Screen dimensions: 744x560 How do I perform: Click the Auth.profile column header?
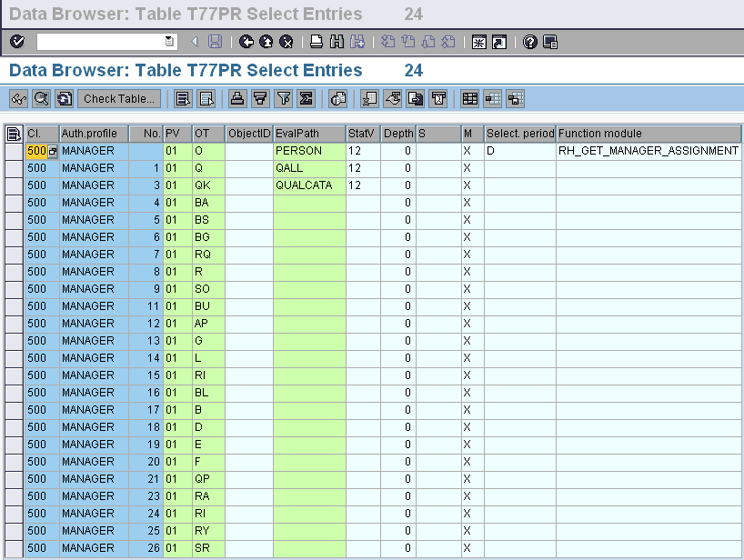94,134
